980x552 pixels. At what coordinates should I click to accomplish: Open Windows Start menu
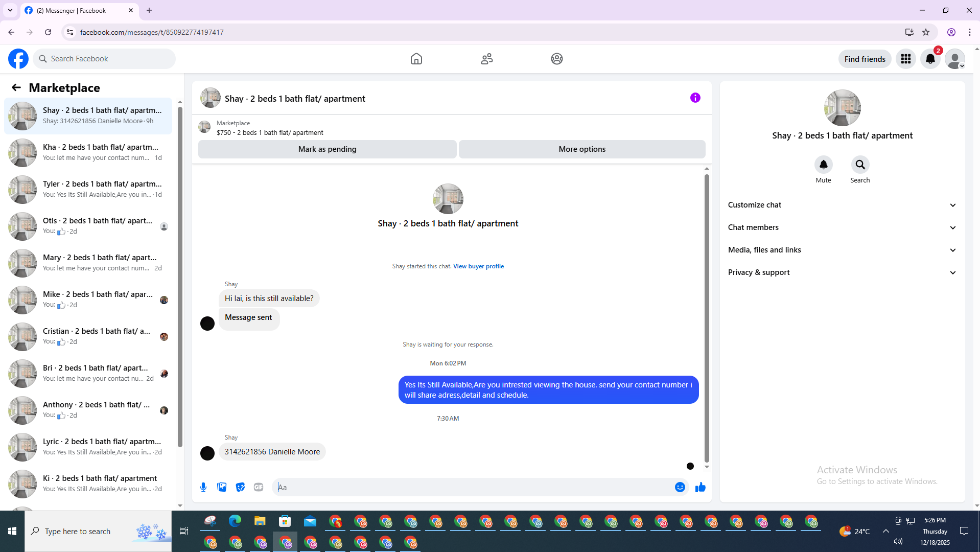[12, 532]
